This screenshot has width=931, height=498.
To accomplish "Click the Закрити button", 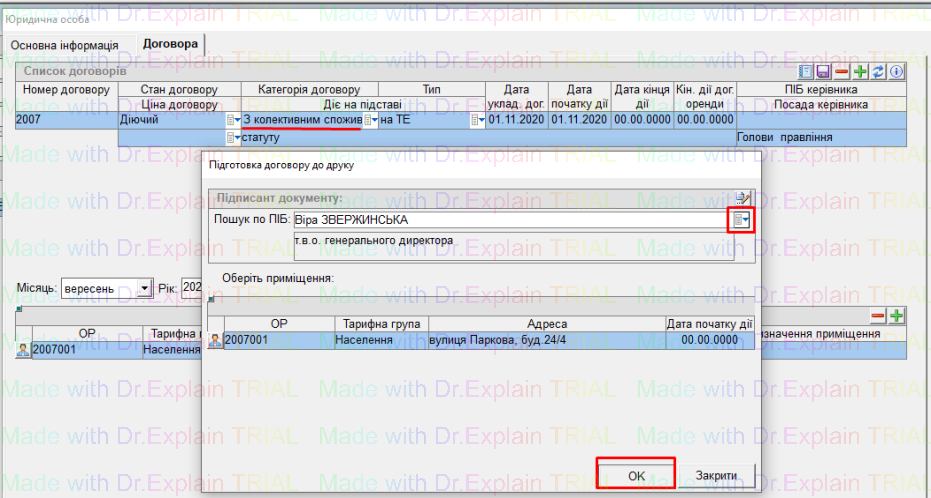I will coord(717,475).
